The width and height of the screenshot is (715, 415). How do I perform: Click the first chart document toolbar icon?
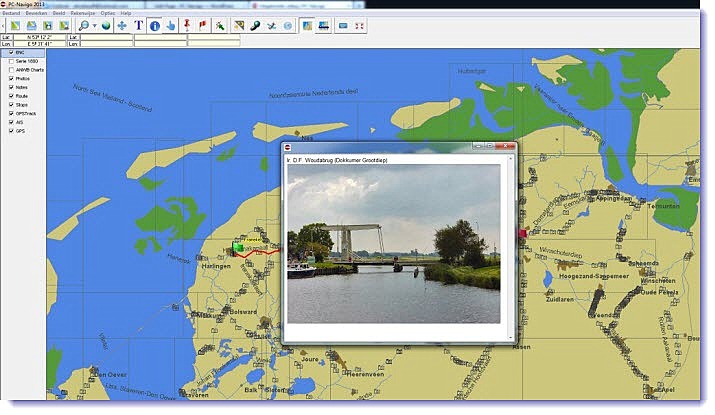pos(15,26)
